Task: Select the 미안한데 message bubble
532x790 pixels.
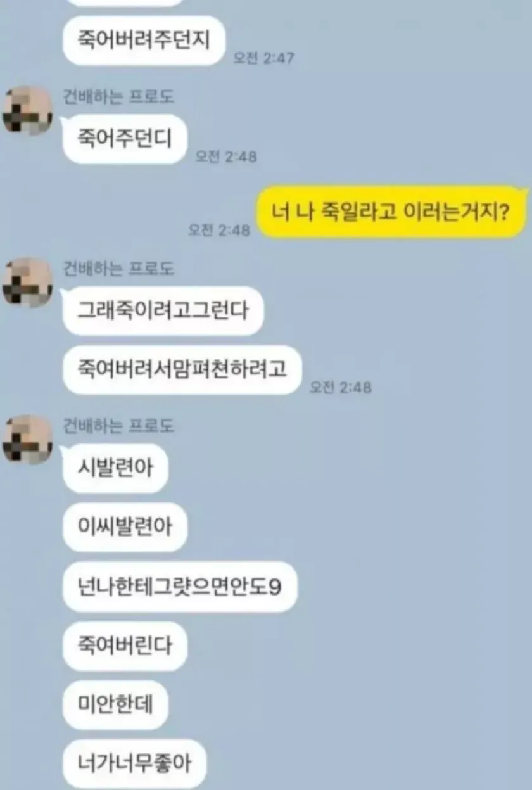Action: 115,705
